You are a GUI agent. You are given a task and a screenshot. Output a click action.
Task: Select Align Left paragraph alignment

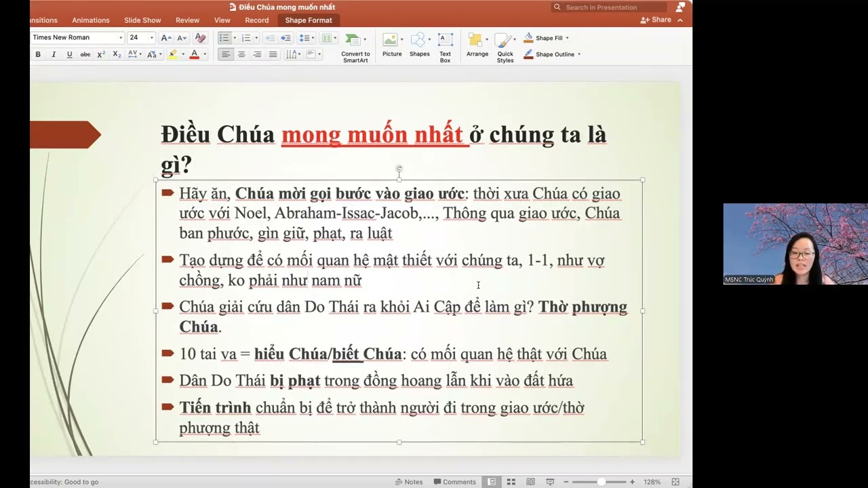click(226, 54)
